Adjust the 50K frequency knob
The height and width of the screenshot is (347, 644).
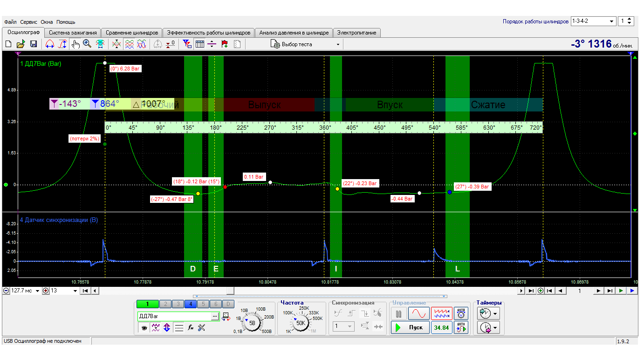[301, 322]
